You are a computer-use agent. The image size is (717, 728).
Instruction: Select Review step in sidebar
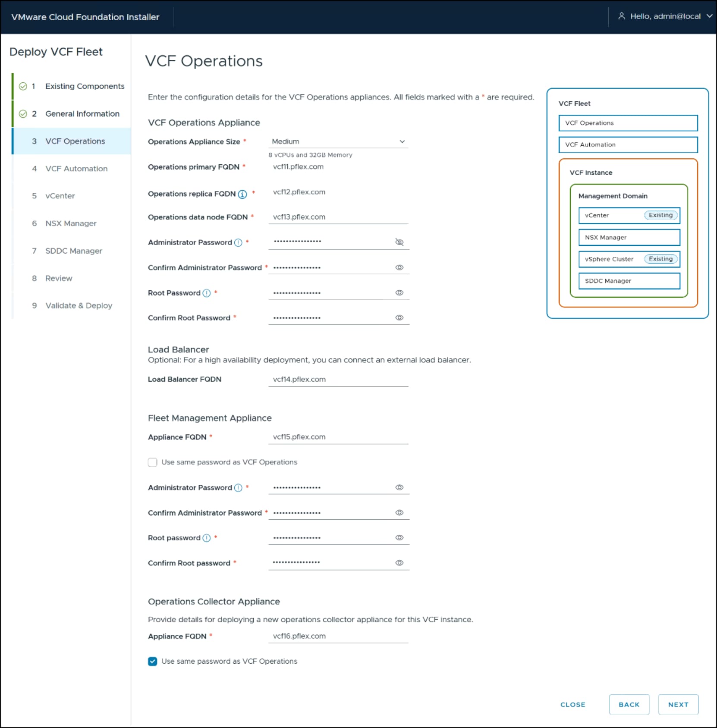click(x=72, y=278)
